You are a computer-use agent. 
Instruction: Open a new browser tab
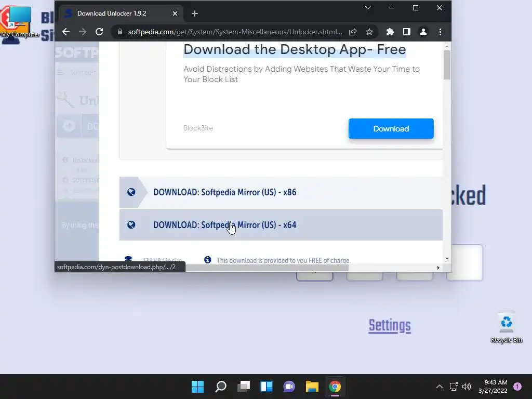195,14
